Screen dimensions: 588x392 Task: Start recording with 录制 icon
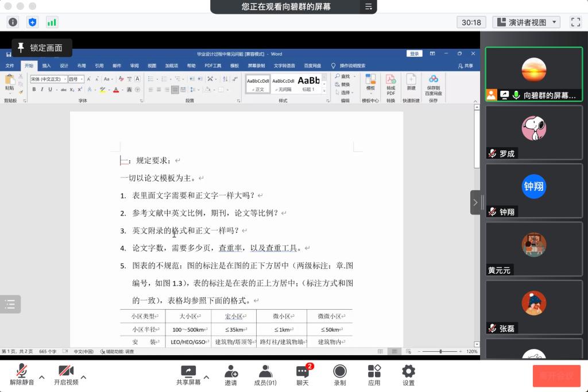tap(340, 374)
